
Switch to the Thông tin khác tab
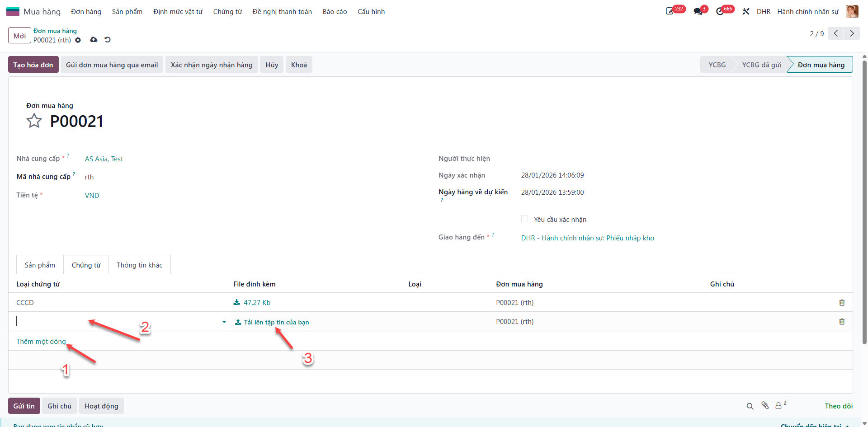click(x=140, y=265)
